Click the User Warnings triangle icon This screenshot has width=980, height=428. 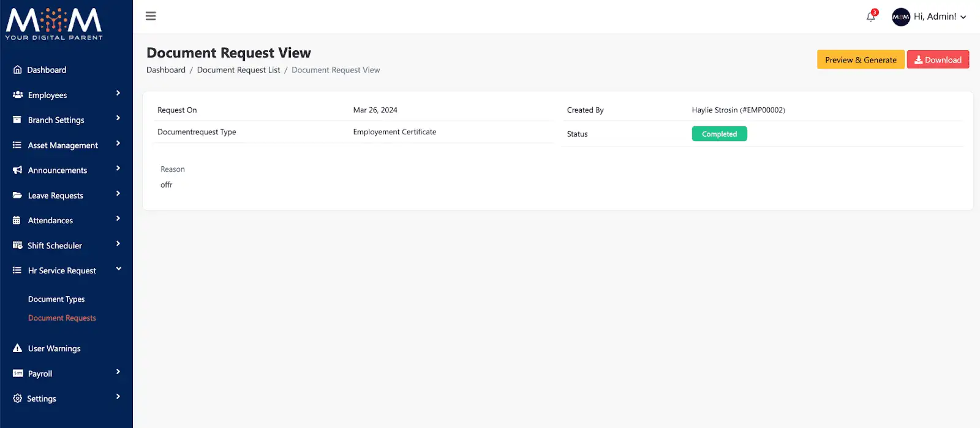(18, 348)
